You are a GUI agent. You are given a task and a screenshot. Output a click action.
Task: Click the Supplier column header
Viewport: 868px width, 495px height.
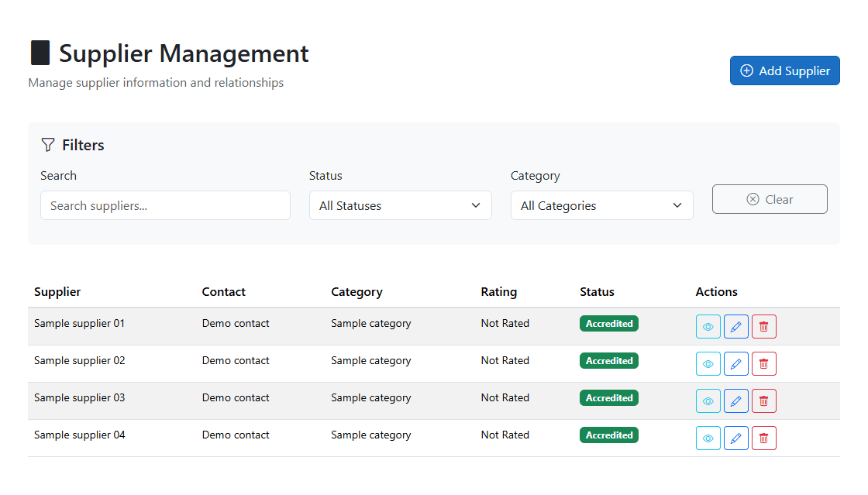coord(57,292)
